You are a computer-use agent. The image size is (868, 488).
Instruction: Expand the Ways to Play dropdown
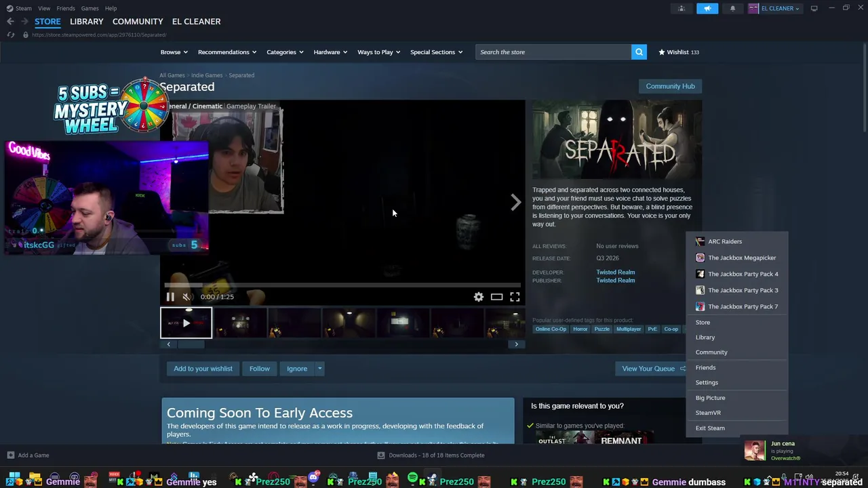378,52
